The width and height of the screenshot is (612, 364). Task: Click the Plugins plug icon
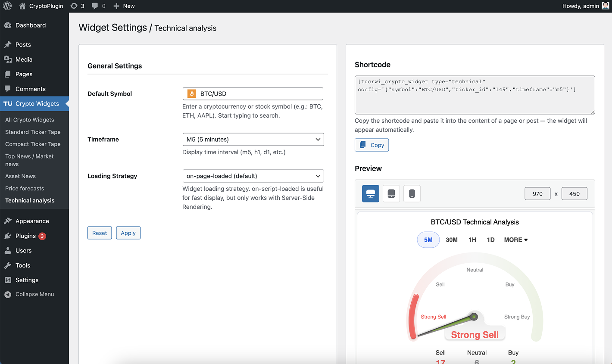8,236
